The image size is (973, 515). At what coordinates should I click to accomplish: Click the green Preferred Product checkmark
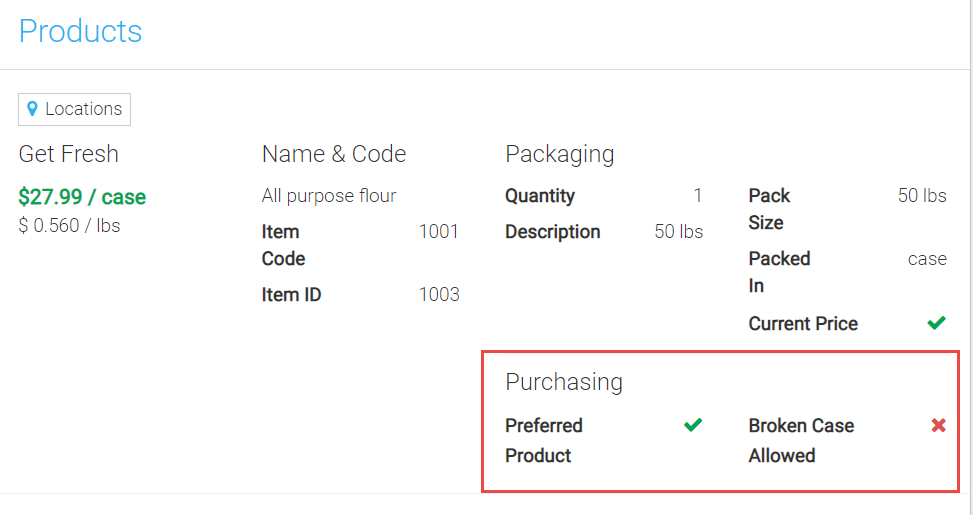tap(692, 425)
